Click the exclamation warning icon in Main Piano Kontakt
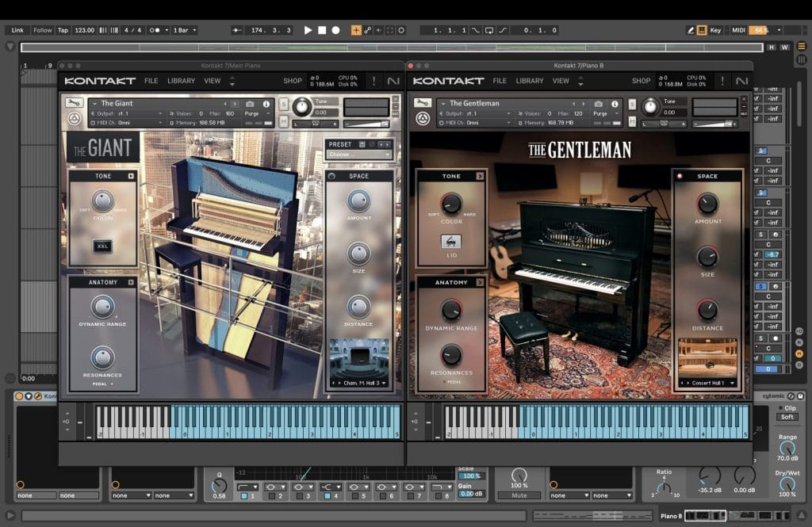Viewport: 812px width, 527px height. (x=374, y=81)
